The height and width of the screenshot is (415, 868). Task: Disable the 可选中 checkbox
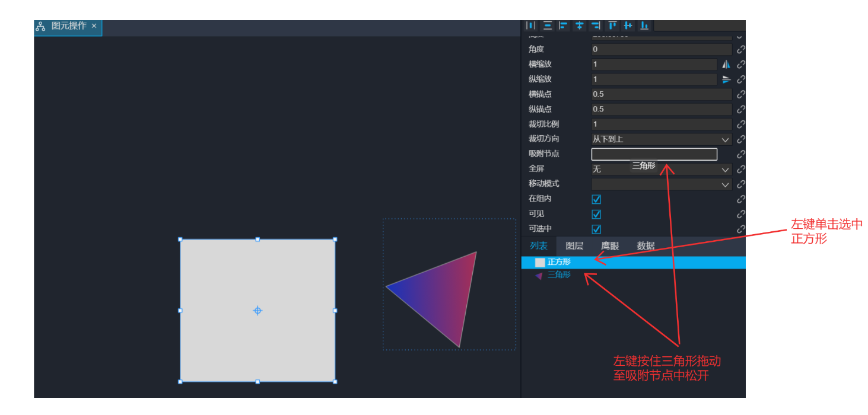[x=596, y=229]
